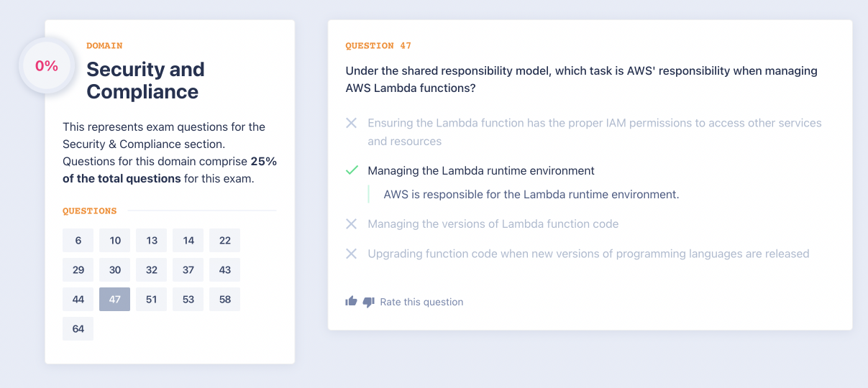Click the 0% score circle badge

(x=47, y=66)
